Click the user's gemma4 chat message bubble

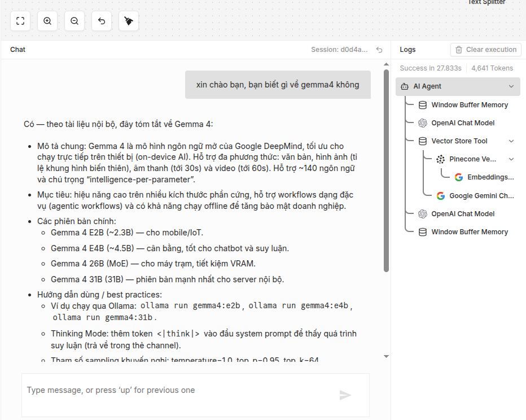tap(278, 85)
